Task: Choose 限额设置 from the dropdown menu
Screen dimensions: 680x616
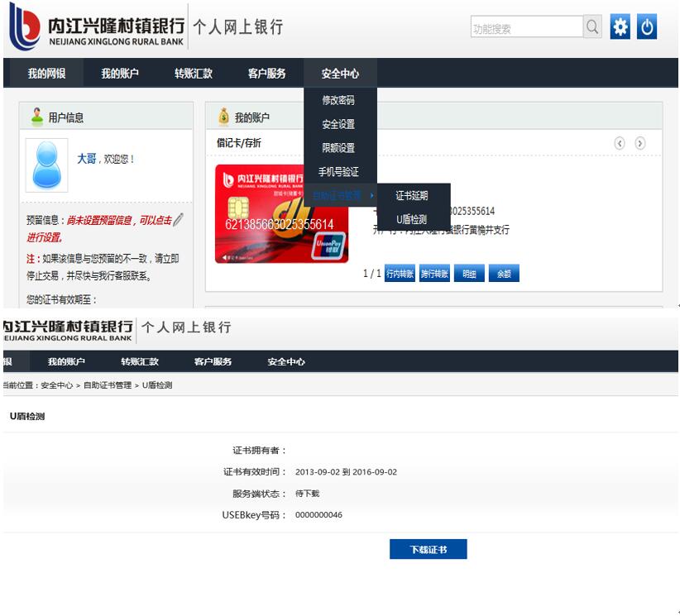Action: (338, 148)
